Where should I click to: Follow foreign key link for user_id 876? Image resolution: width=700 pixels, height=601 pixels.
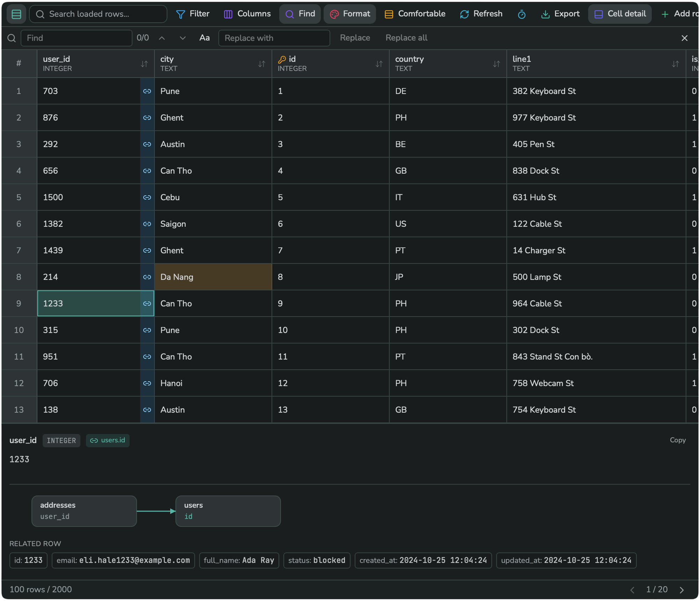tap(147, 118)
